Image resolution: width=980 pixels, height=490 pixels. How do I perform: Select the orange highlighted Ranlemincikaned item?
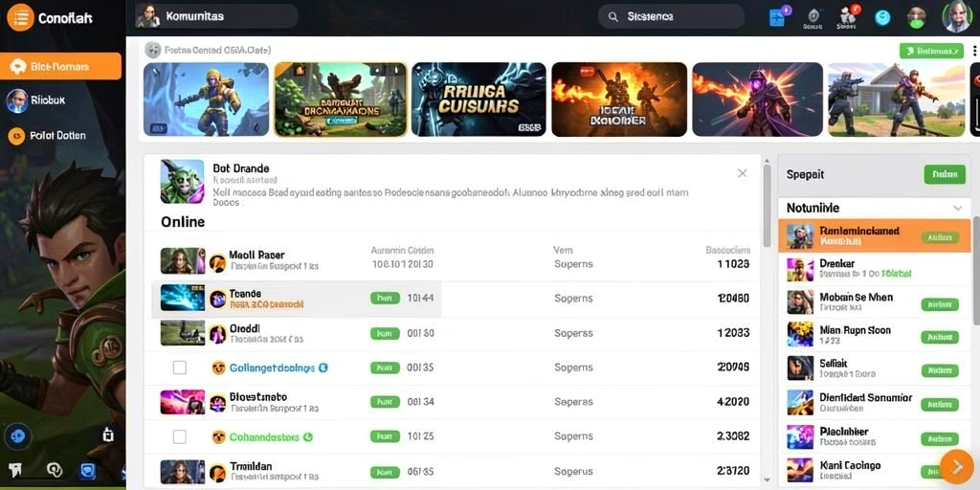875,235
